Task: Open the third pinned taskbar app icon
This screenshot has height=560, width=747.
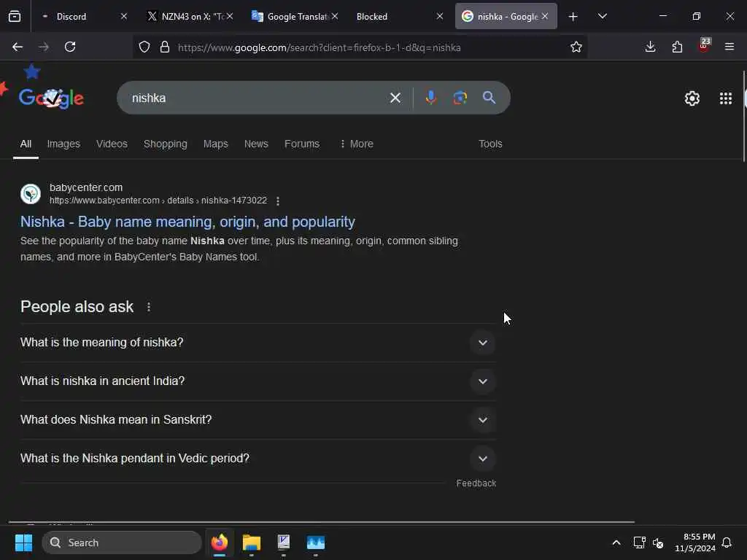Action: tap(284, 542)
